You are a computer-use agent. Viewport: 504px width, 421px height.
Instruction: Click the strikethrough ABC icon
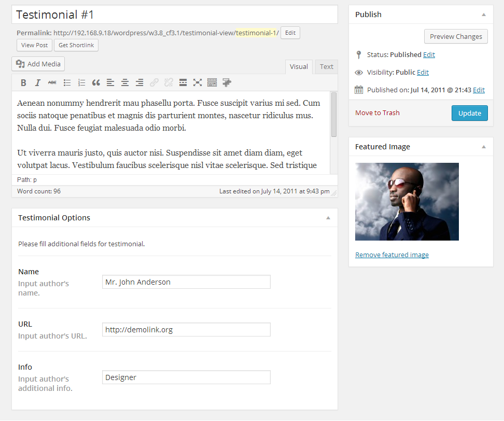(x=52, y=82)
